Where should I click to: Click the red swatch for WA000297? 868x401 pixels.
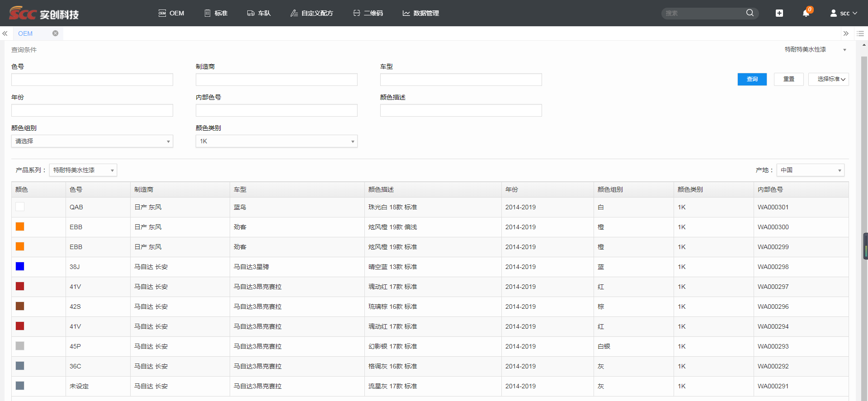(20, 286)
